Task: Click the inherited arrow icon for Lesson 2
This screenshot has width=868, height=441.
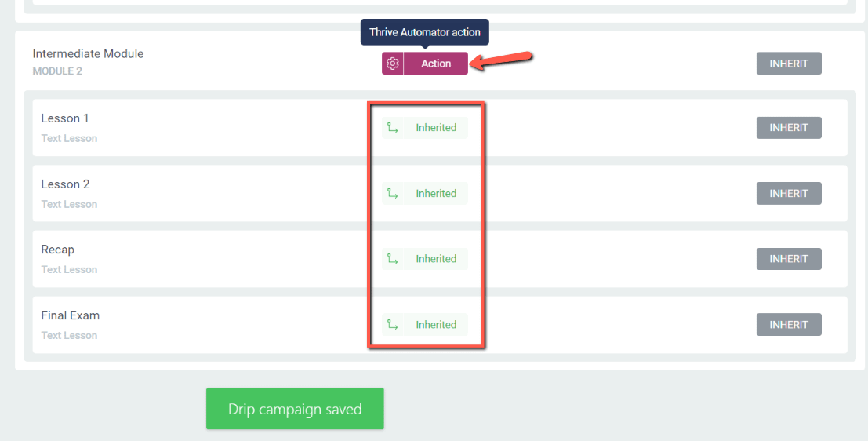Action: (x=393, y=193)
